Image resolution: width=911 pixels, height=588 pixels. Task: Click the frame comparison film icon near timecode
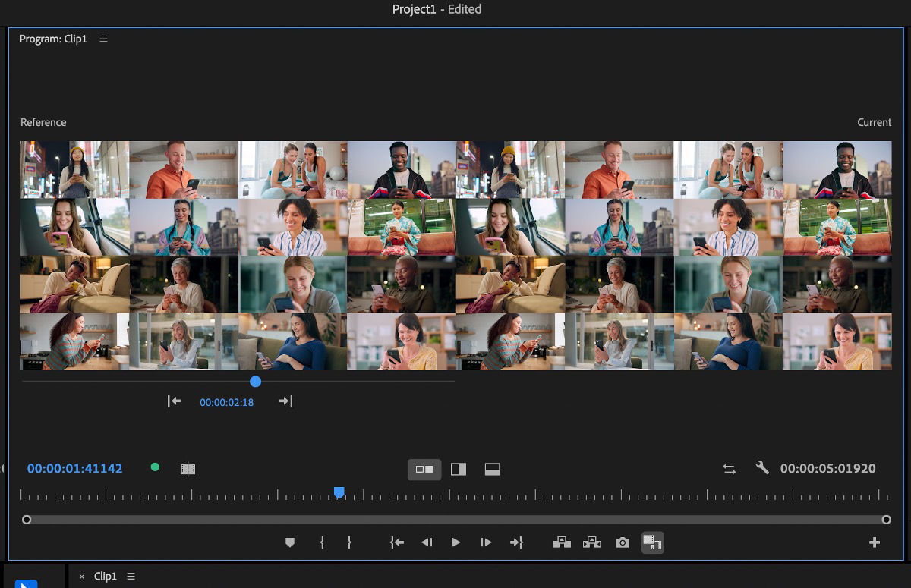[x=188, y=468]
